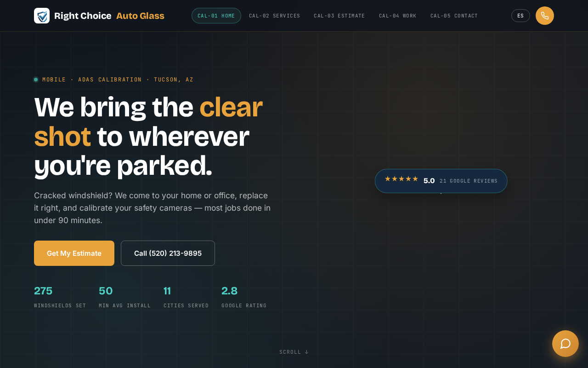
Task: Navigate to CAL-05 CONTACT
Action: pos(454,16)
